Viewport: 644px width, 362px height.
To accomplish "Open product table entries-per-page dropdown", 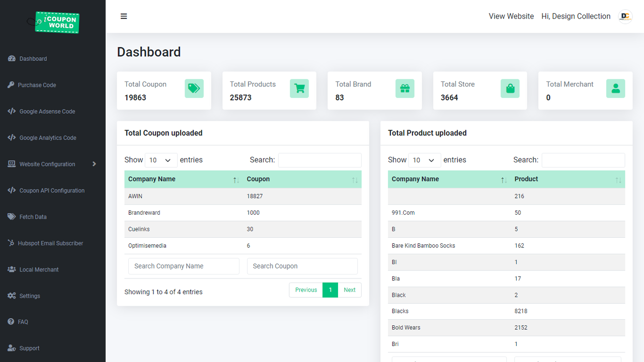I will [x=425, y=160].
